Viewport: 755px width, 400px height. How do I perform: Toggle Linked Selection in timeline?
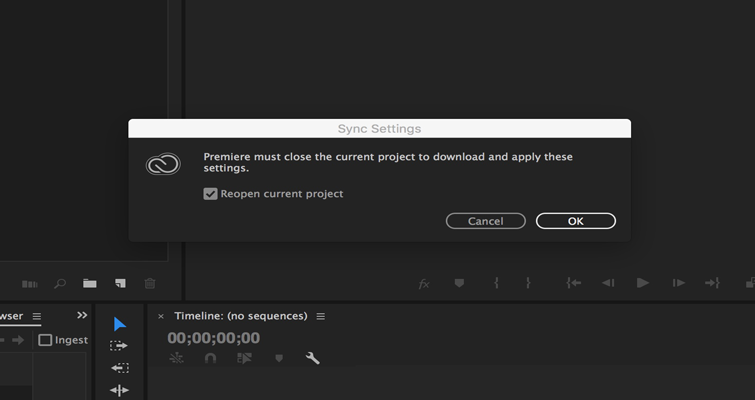click(245, 358)
